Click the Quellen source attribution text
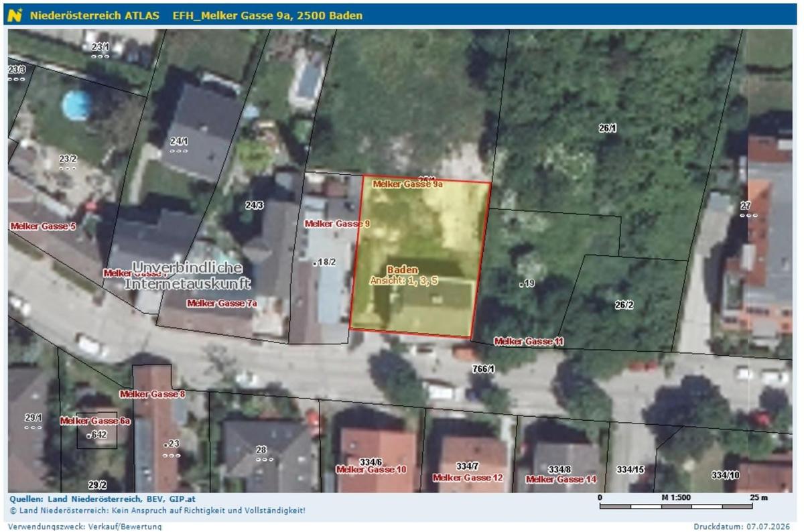The height and width of the screenshot is (532, 804). click(103, 499)
